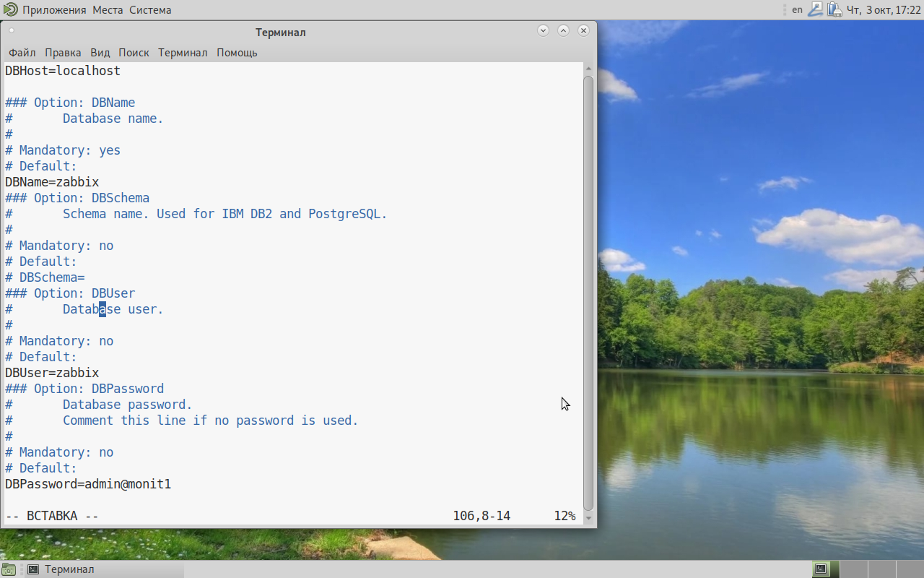Close the Терминал window
This screenshot has width=924, height=578.
[x=583, y=30]
